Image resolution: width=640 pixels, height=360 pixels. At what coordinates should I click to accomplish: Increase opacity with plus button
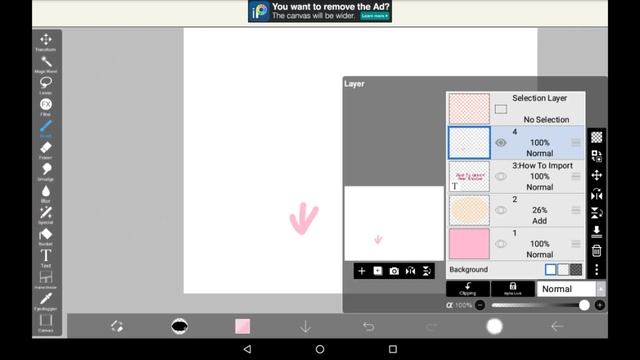pos(600,305)
